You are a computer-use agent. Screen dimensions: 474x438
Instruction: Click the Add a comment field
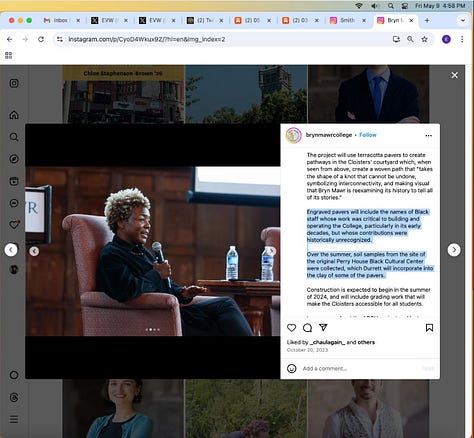(x=358, y=368)
